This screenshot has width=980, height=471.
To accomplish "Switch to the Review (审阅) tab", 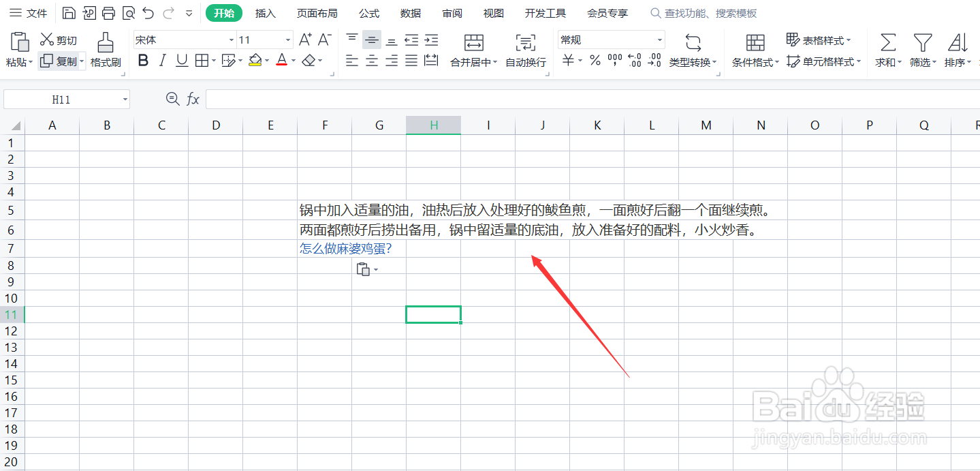I will point(452,13).
